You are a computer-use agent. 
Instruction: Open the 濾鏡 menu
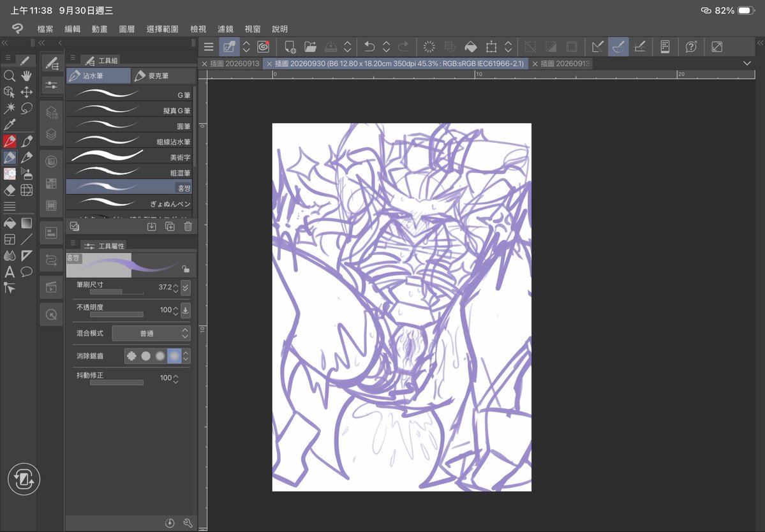(225, 29)
